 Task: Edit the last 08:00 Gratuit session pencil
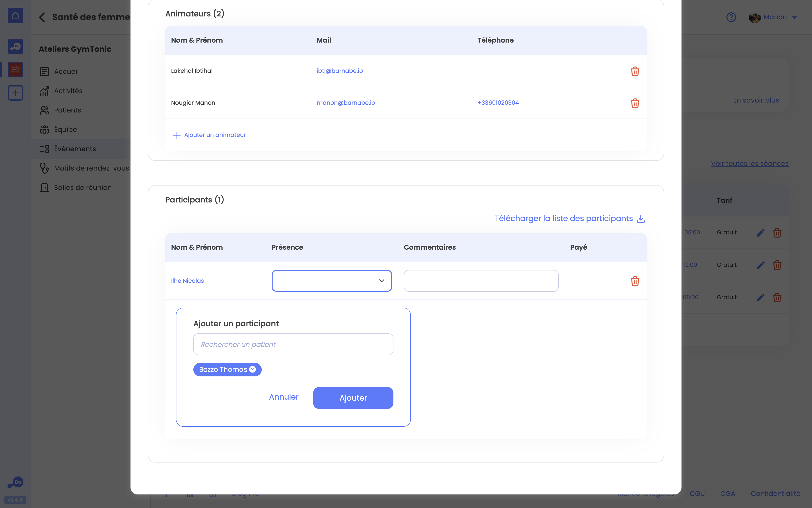[760, 297]
